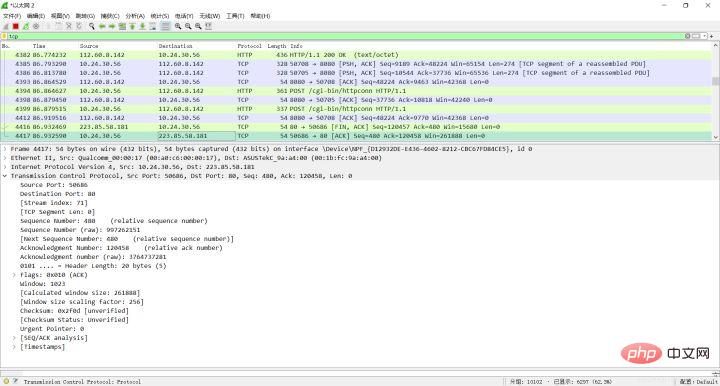Expand the Frame 4417 tree row

[5, 149]
